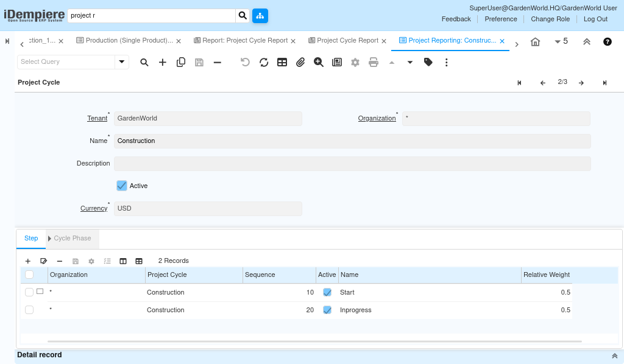624x364 pixels.
Task: Click the Log Out link
Action: (x=595, y=19)
